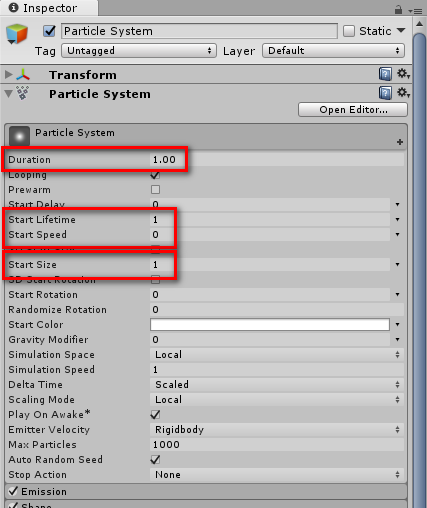Open Start Delay curve mode dropdown arrow

coord(397,204)
